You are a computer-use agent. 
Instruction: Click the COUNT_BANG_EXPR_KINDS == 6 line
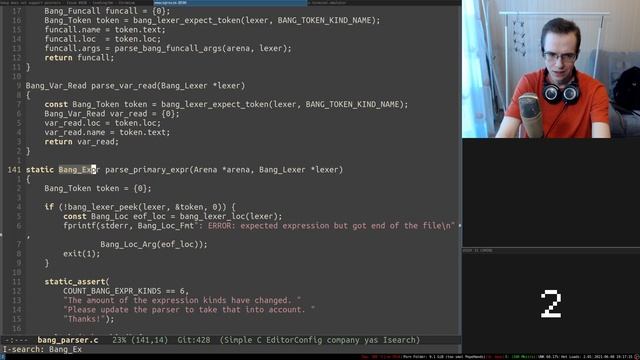126,291
